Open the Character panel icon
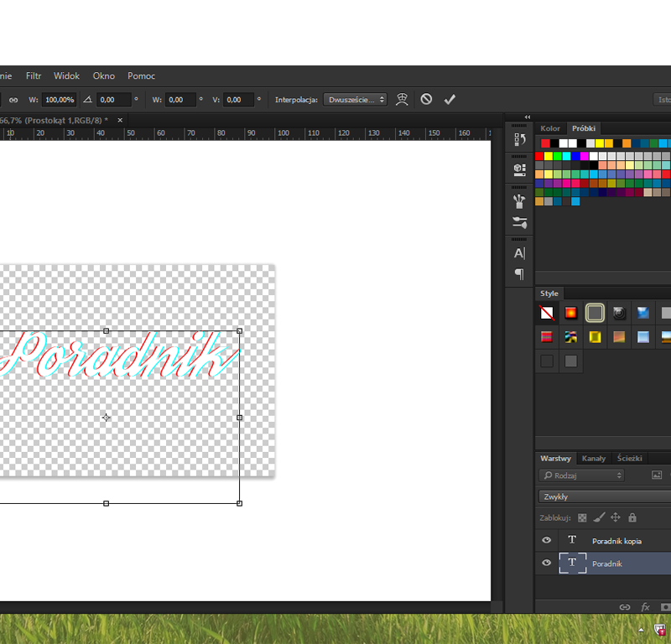671x644 pixels. (519, 253)
